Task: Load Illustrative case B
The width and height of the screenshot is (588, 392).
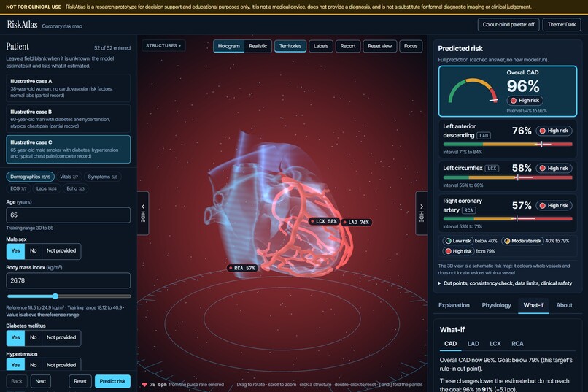Action: point(69,118)
